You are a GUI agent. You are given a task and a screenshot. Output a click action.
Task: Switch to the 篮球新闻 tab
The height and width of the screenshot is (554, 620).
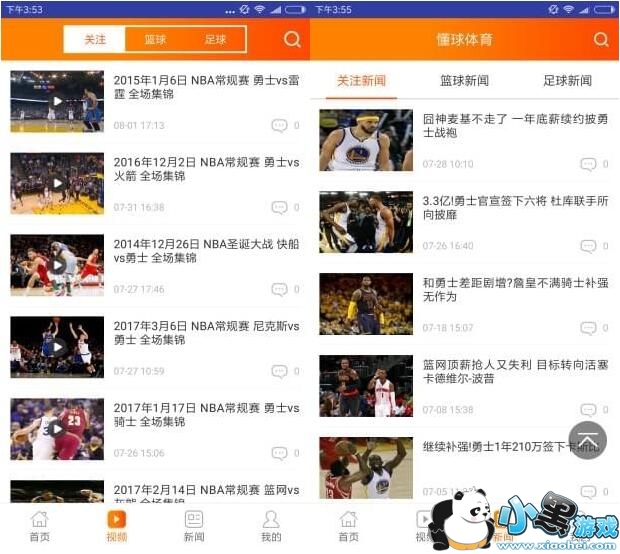464,81
